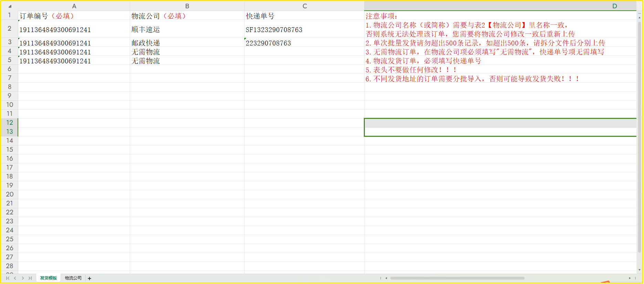
Task: Jump to the first sheet tab
Action: 8,278
